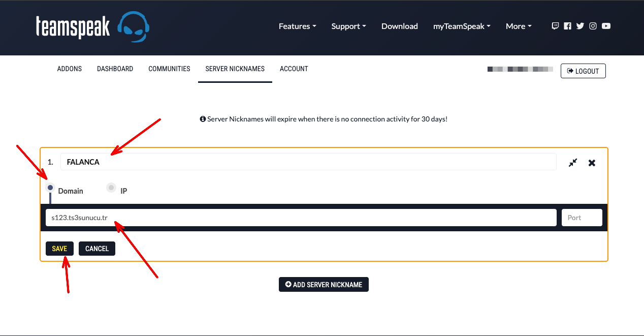The height and width of the screenshot is (336, 644).
Task: Switch to the Addons tab
Action: 70,69
